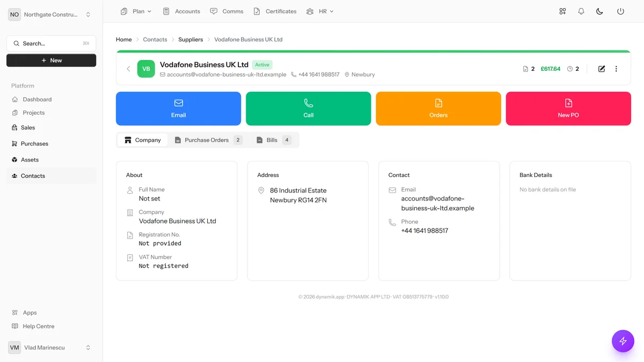Open the HR dropdown menu
This screenshot has width=644, height=362.
320,11
